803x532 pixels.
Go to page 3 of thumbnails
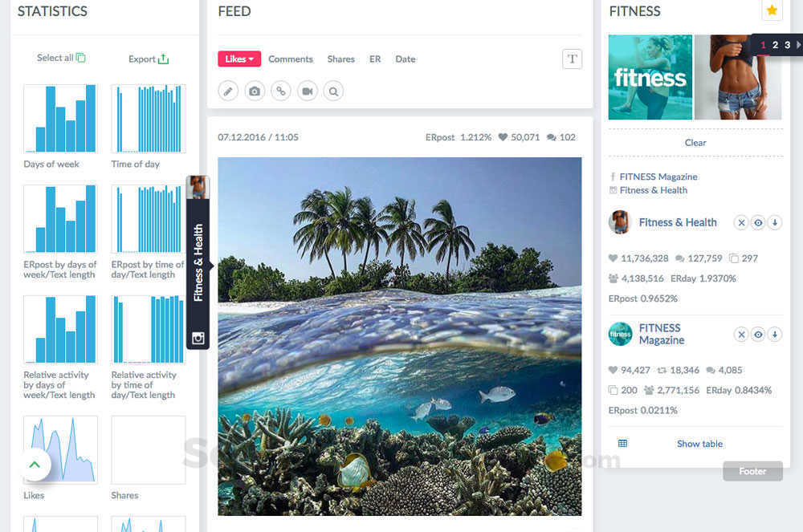coord(787,45)
